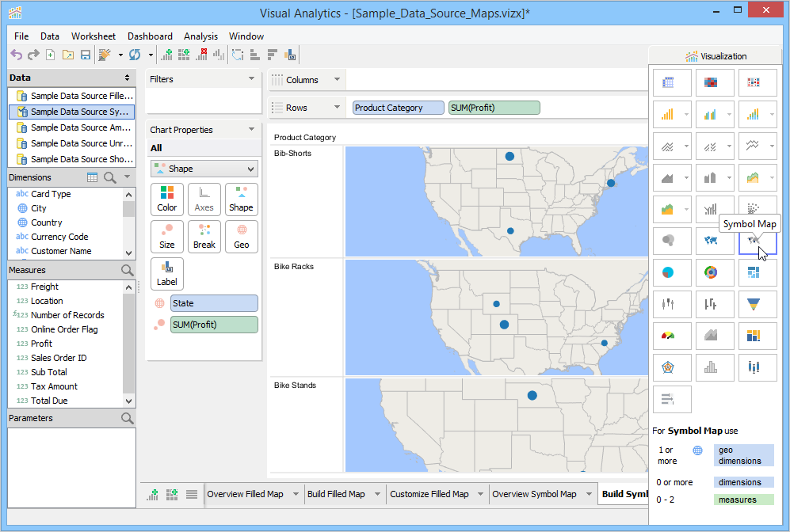Viewport: 790px width, 532px height.
Task: Expand the Filters panel dropdown arrow
Action: 252,79
